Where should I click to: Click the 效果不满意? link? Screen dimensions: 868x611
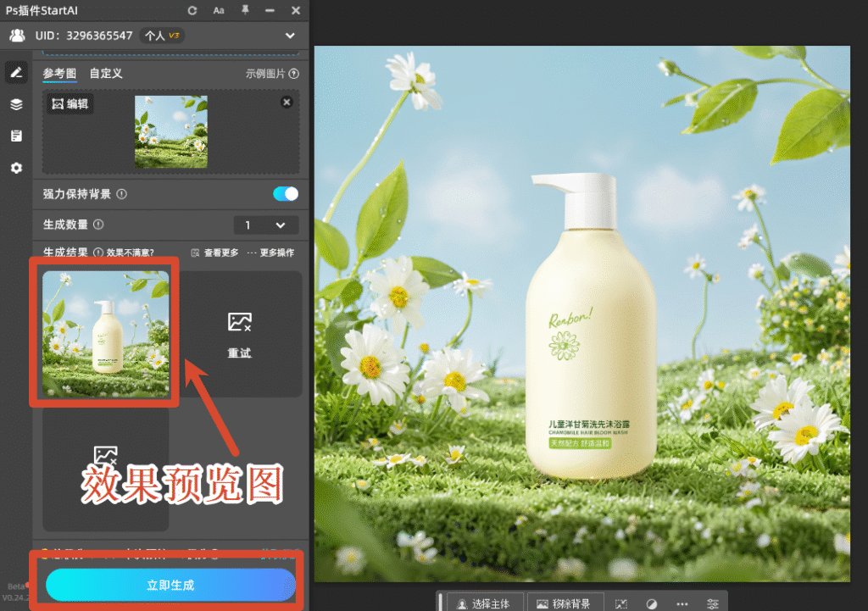coord(130,253)
